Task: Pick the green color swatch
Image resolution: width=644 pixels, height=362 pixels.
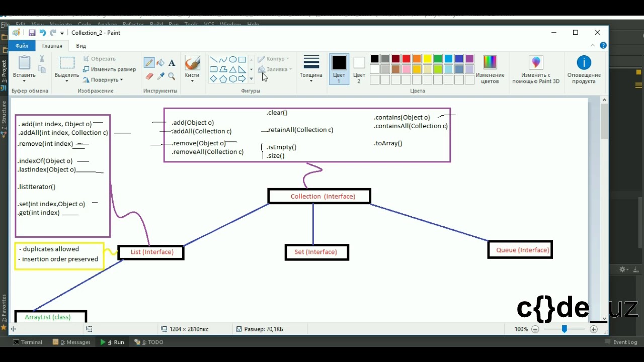Action: (x=438, y=59)
